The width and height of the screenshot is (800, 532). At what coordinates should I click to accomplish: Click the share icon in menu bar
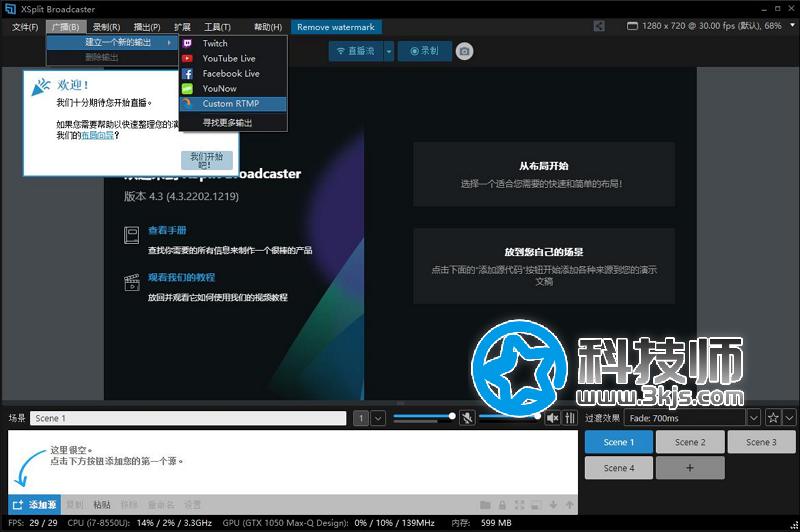click(x=599, y=26)
